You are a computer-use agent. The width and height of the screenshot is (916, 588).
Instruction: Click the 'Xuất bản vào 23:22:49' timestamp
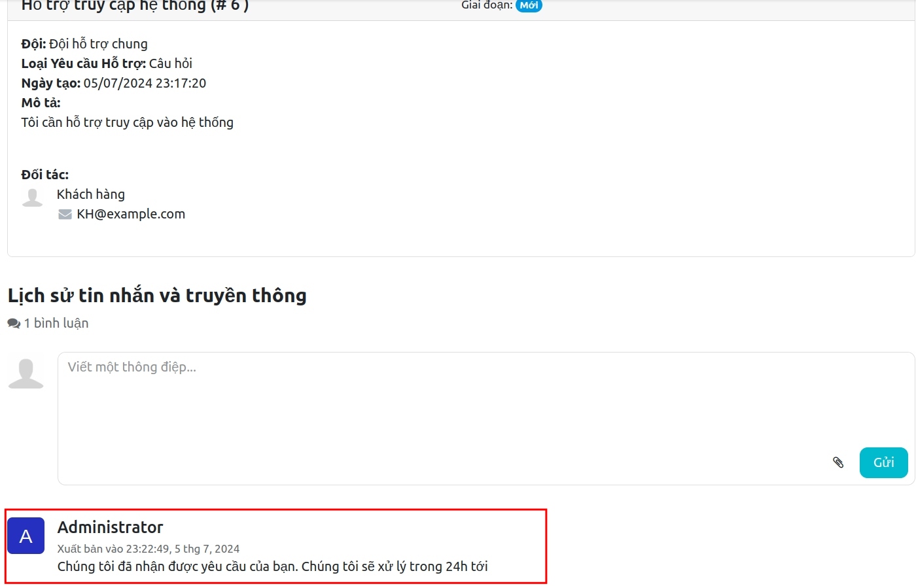[x=149, y=549]
